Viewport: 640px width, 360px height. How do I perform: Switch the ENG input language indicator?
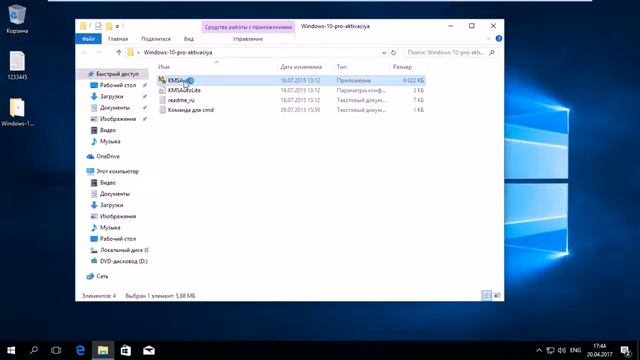pos(575,350)
